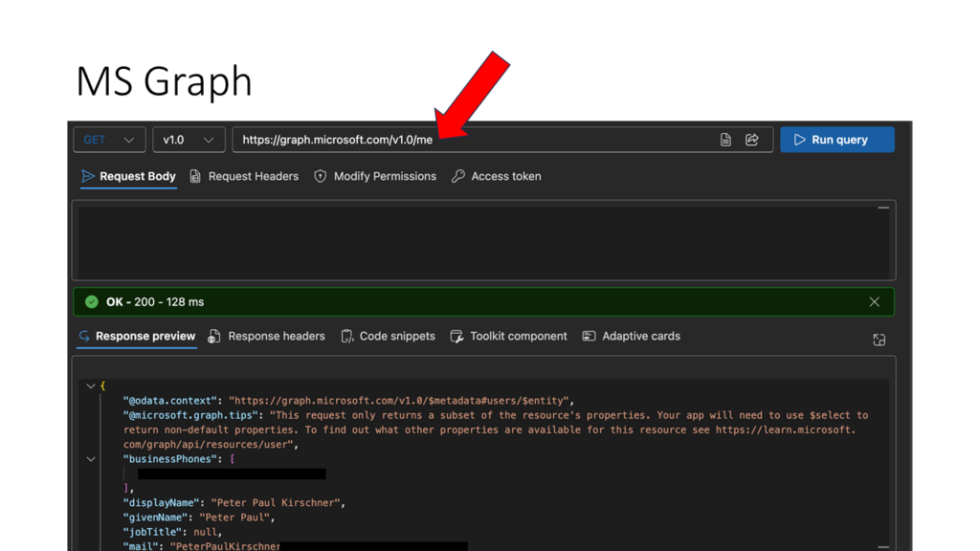Viewport: 980px width, 551px height.
Task: Expand the response panel to fullscreen
Action: click(879, 340)
